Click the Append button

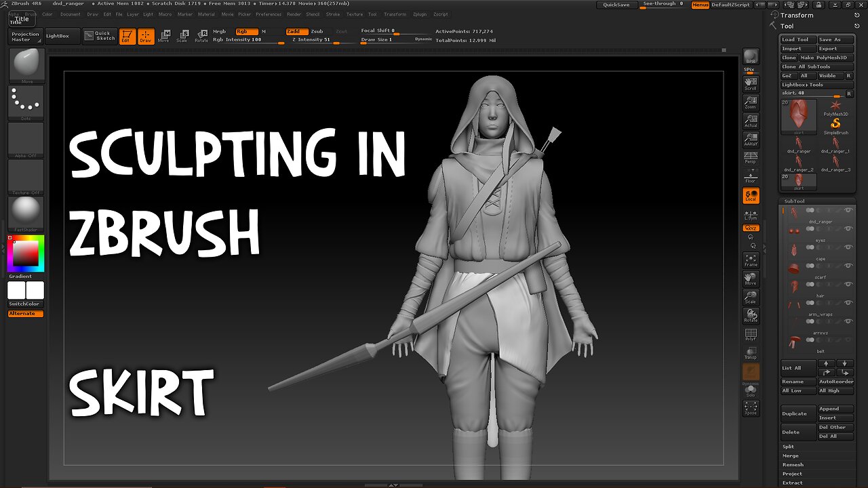coord(835,409)
